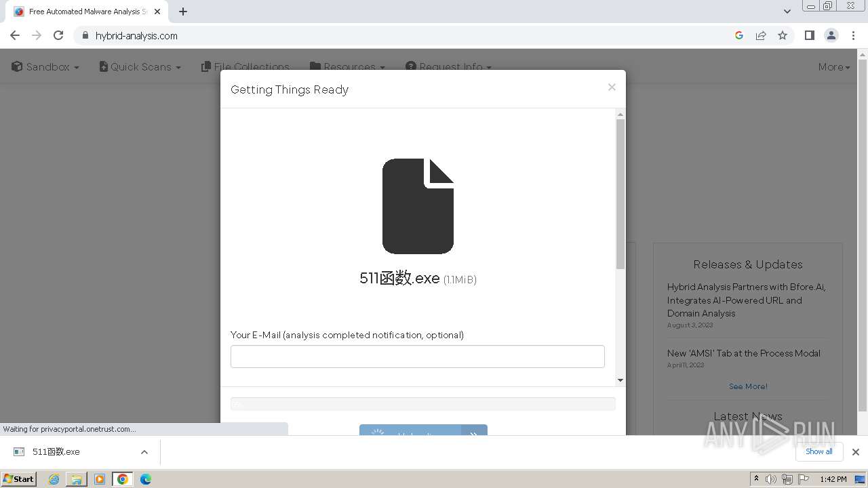
Task: Open the Windows Start menu
Action: click(x=19, y=479)
